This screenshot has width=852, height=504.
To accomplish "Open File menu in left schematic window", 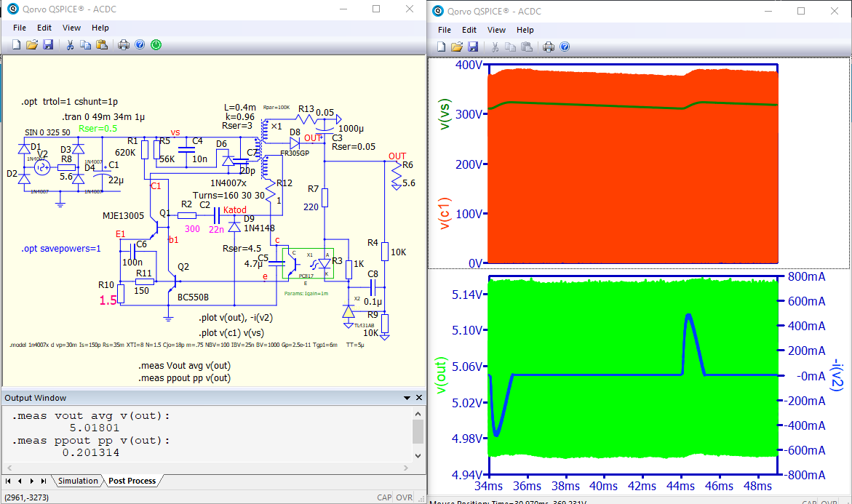I will [x=20, y=28].
